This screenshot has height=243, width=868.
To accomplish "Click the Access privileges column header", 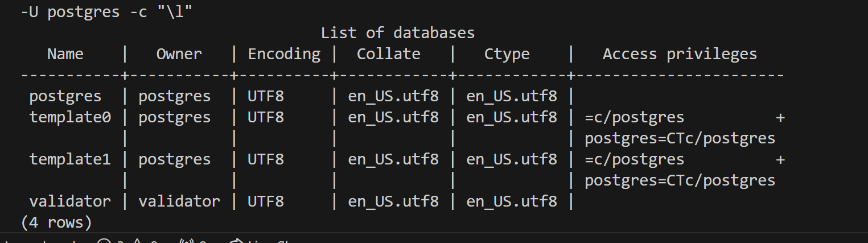I will 680,54.
